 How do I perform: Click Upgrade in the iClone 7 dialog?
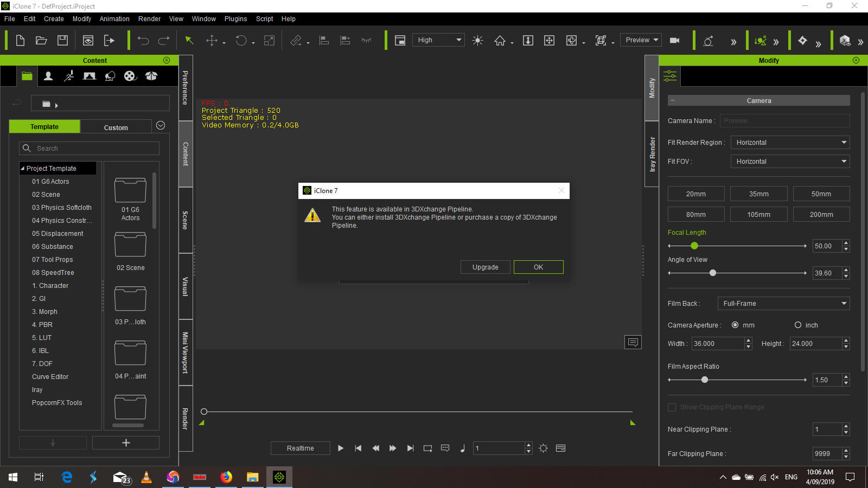click(x=486, y=267)
